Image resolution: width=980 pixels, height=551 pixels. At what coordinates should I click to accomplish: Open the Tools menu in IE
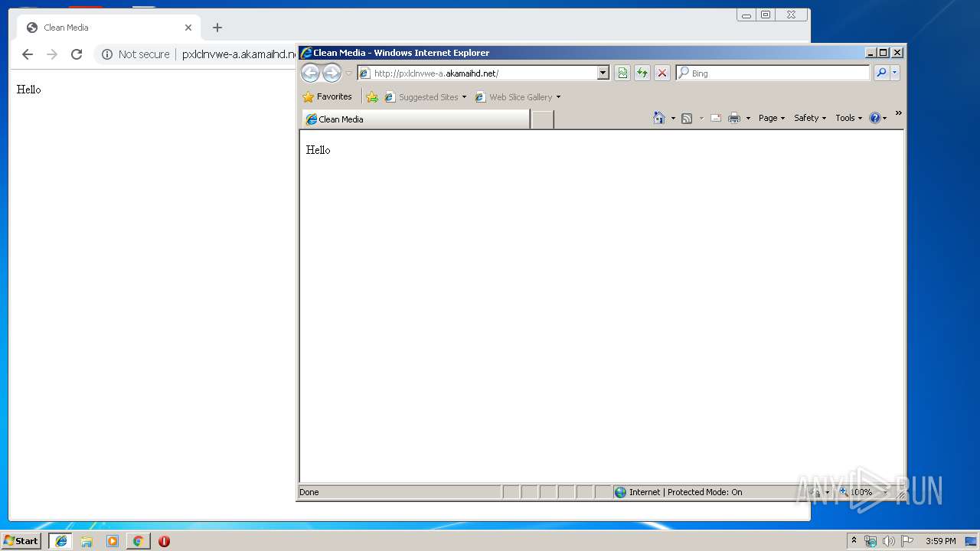tap(849, 118)
